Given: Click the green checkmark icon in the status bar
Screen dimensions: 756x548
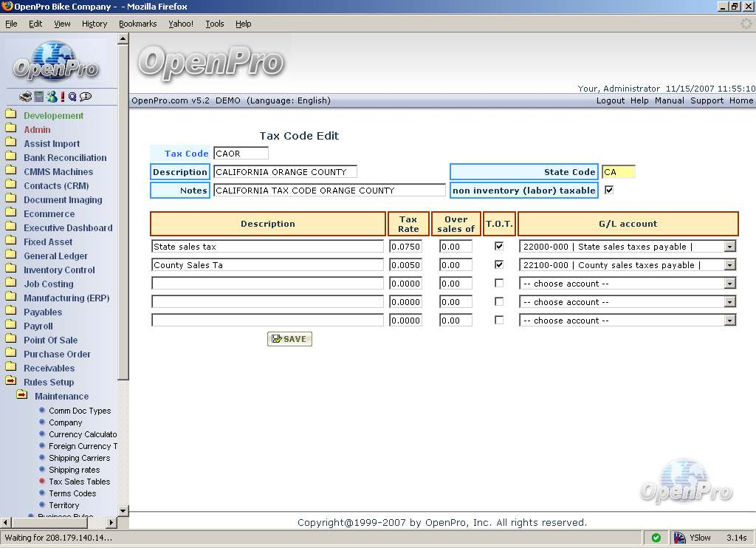Looking at the screenshot, I should click(656, 538).
